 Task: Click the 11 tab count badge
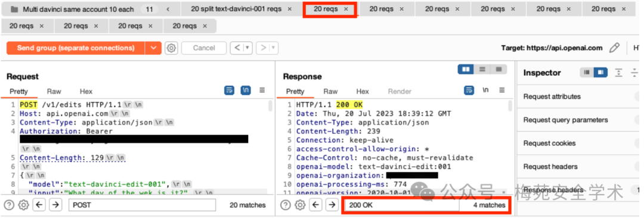150,9
